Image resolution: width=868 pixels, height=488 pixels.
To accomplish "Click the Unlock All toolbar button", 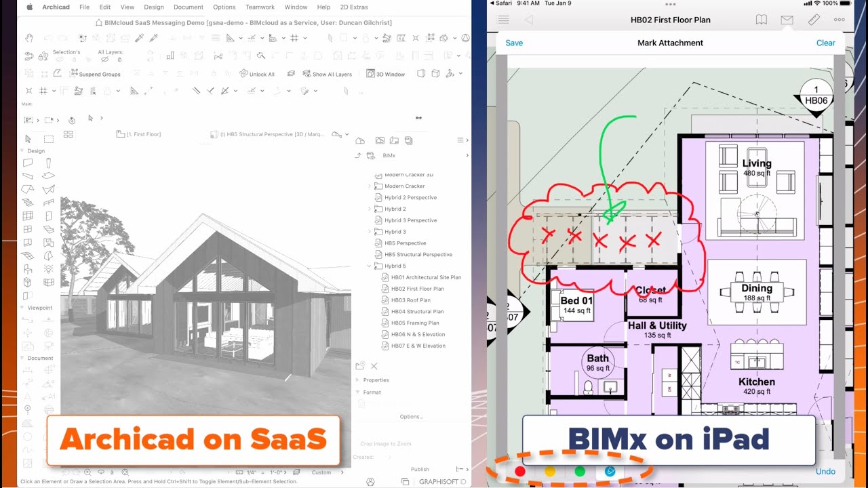I will [257, 74].
